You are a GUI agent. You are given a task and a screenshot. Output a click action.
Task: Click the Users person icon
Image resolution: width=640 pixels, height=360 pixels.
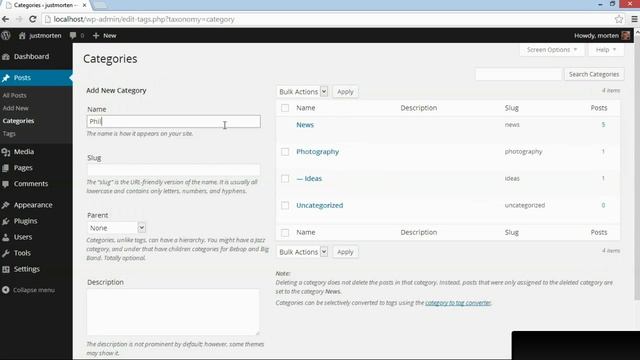[x=6, y=237]
